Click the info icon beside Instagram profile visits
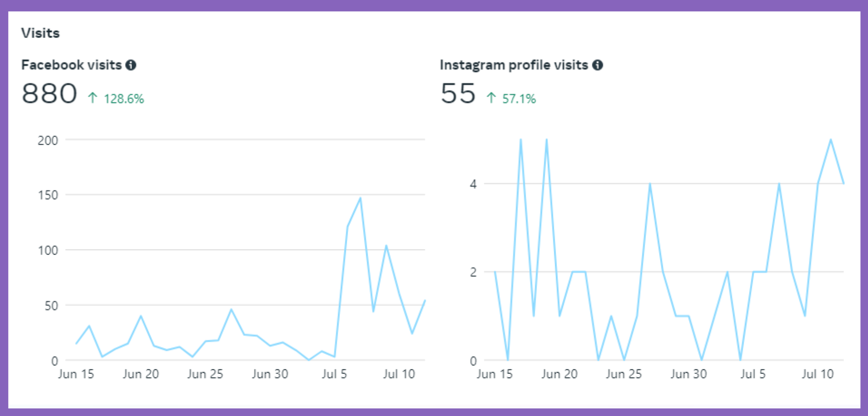Viewport: 868px width, 416px height. coord(597,65)
